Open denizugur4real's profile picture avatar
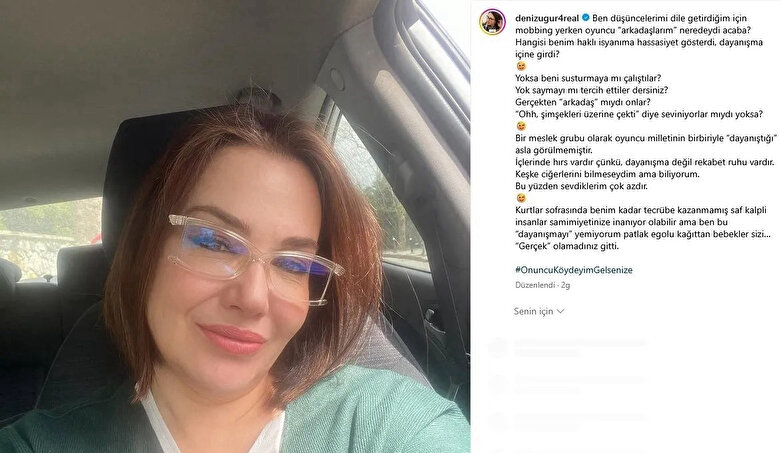This screenshot has height=453, width=781. 493,21
